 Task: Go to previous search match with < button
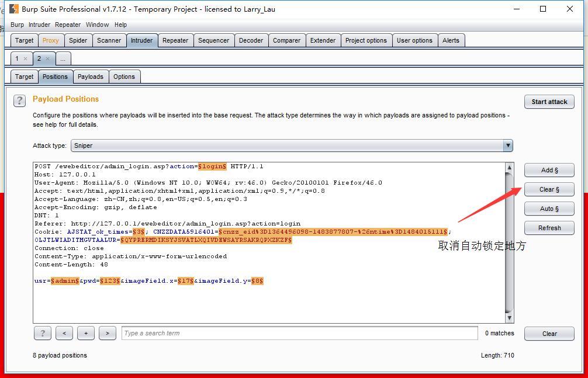[64, 333]
